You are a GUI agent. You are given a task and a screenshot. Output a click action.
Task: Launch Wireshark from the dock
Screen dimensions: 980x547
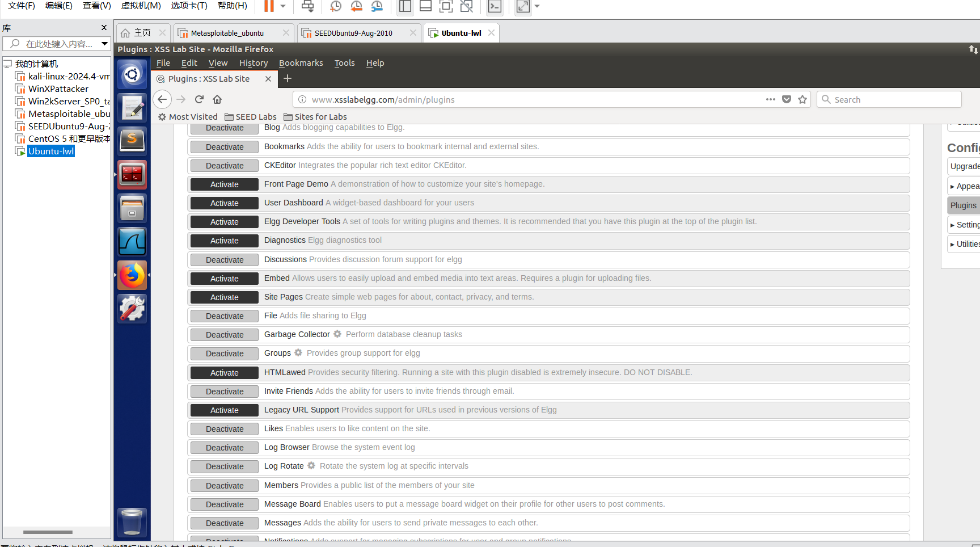point(132,242)
